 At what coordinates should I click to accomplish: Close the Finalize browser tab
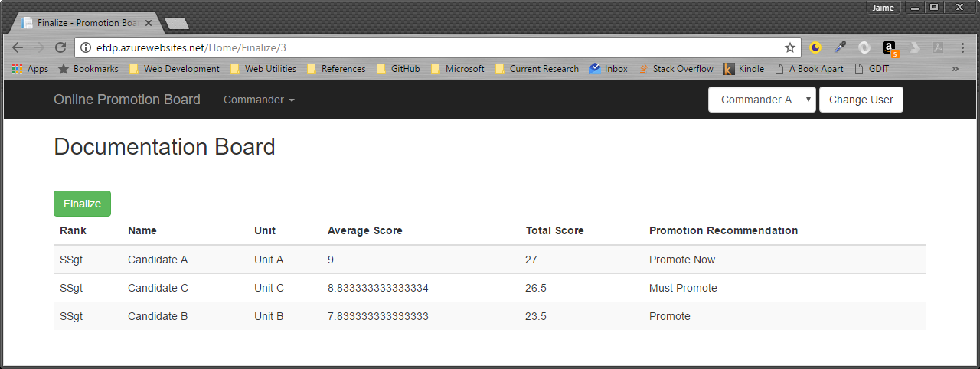pos(149,23)
